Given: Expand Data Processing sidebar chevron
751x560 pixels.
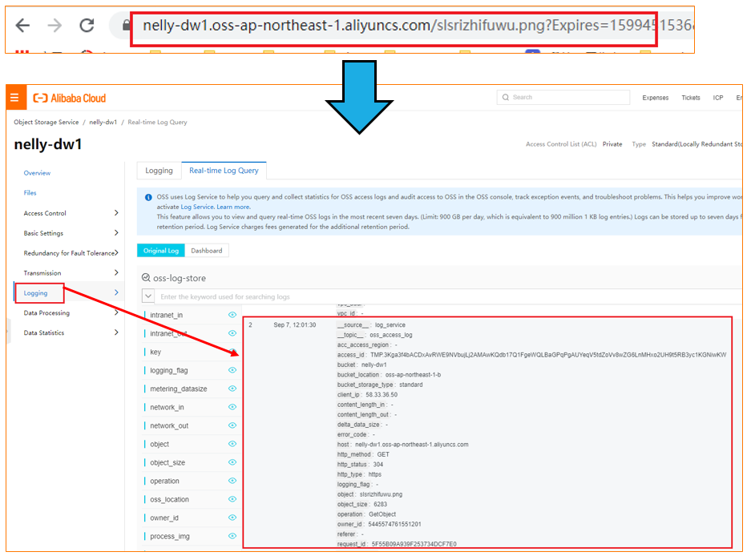Looking at the screenshot, I should 116,312.
